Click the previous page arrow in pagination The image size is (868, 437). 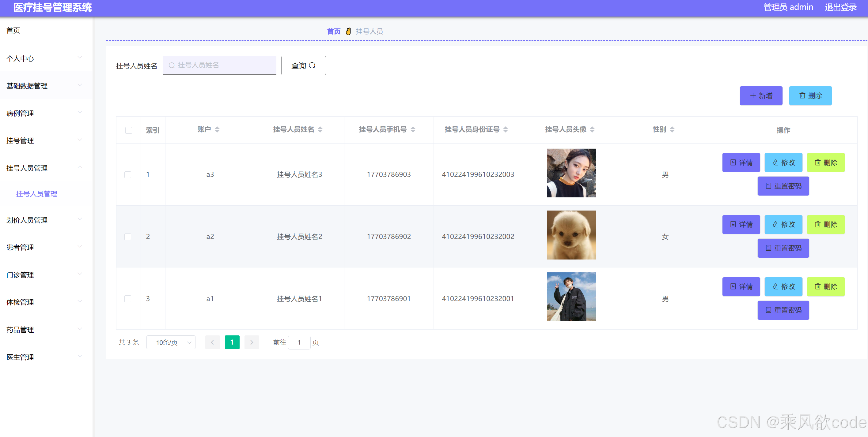212,342
